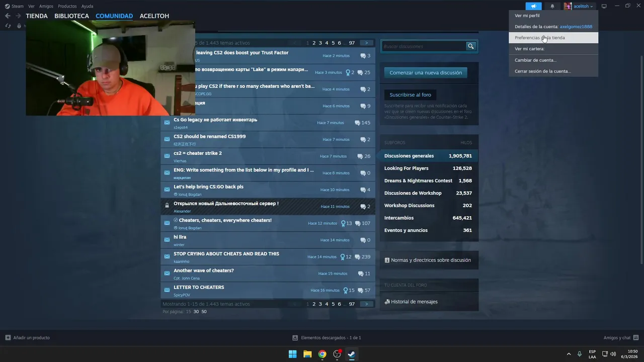This screenshot has width=644, height=362.
Task: Click the reload page icon
Action: point(8,26)
